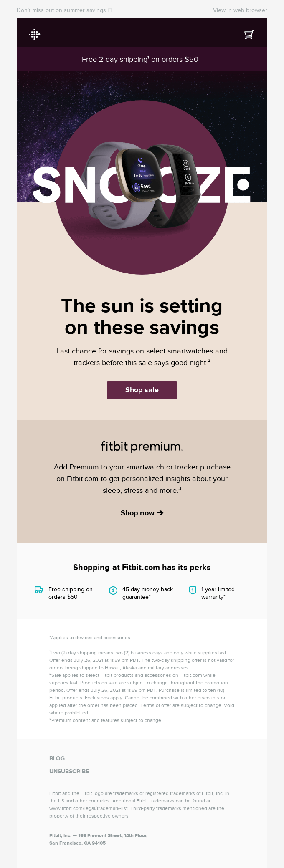
Task: Open View in web browser
Action: coord(240,10)
